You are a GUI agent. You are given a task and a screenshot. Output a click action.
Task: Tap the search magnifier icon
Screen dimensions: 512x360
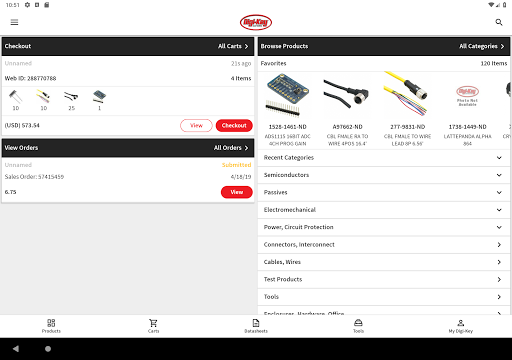coord(499,22)
